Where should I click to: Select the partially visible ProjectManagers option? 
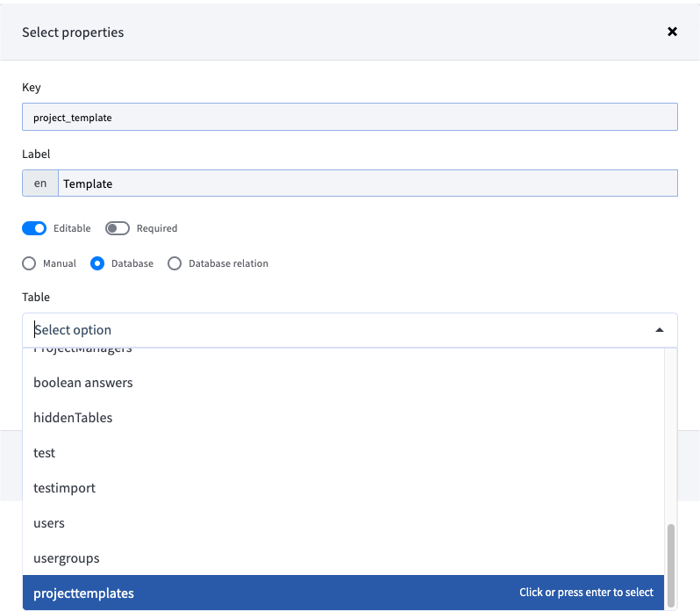pyautogui.click(x=82, y=350)
